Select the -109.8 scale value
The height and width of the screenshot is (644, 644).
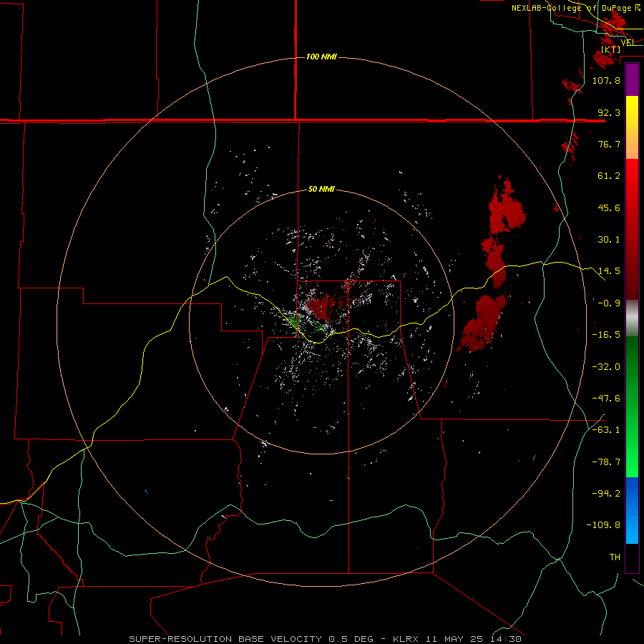pyautogui.click(x=603, y=525)
